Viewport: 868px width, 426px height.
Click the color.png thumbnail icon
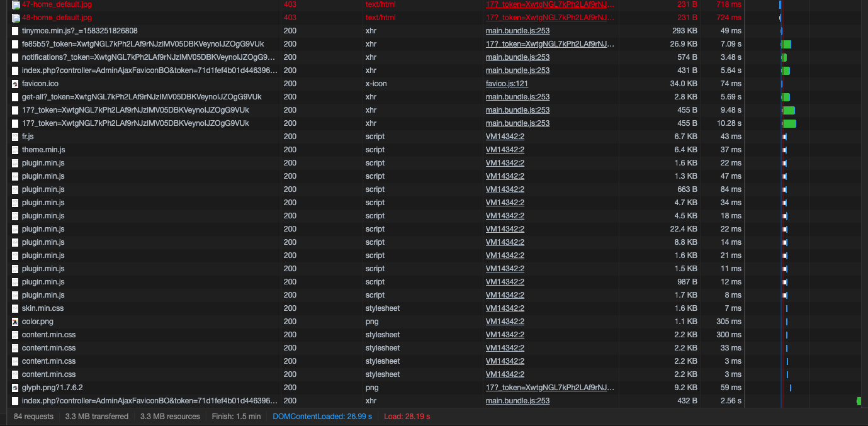15,322
